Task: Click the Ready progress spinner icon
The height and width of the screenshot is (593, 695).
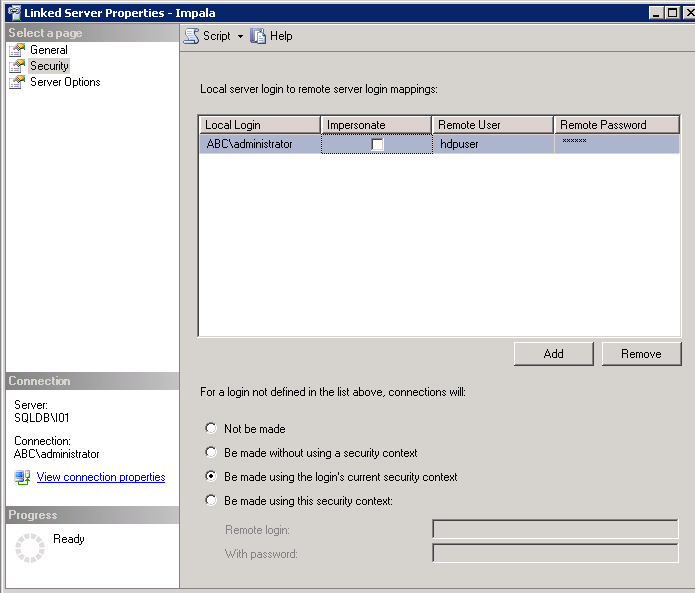Action: tap(30, 548)
